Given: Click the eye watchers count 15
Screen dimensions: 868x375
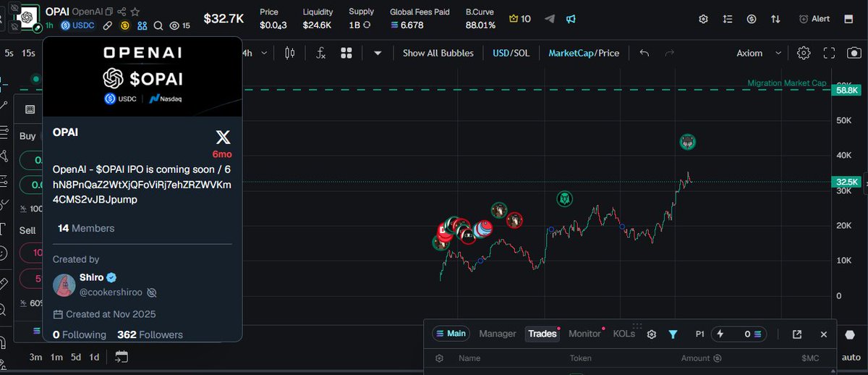Looking at the screenshot, I should click(x=179, y=25).
